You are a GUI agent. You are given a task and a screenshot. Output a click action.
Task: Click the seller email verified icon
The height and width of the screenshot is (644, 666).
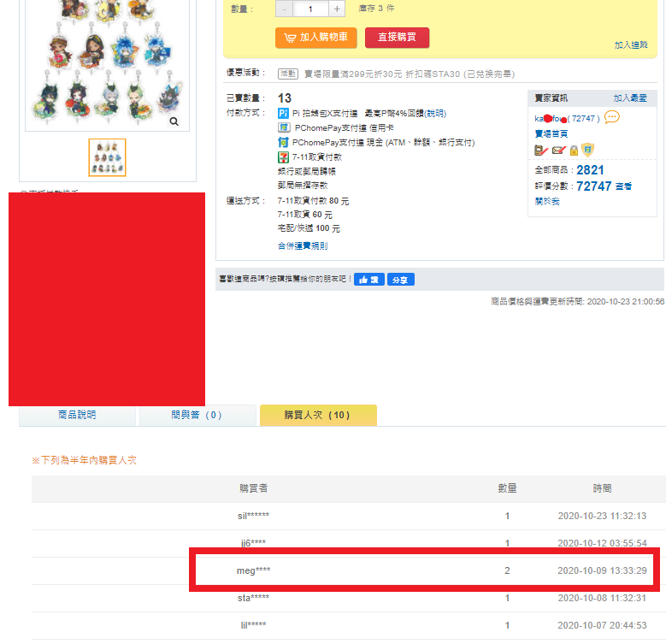pos(558,150)
